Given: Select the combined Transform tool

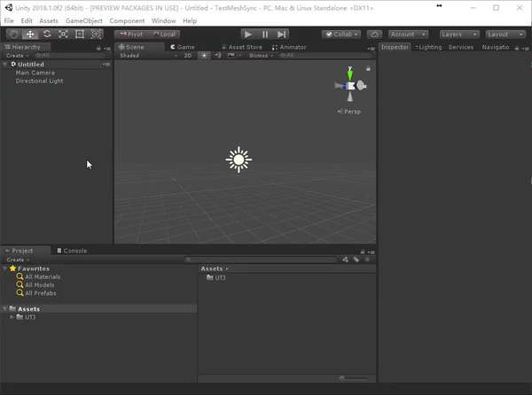Looking at the screenshot, I should click(x=96, y=35).
